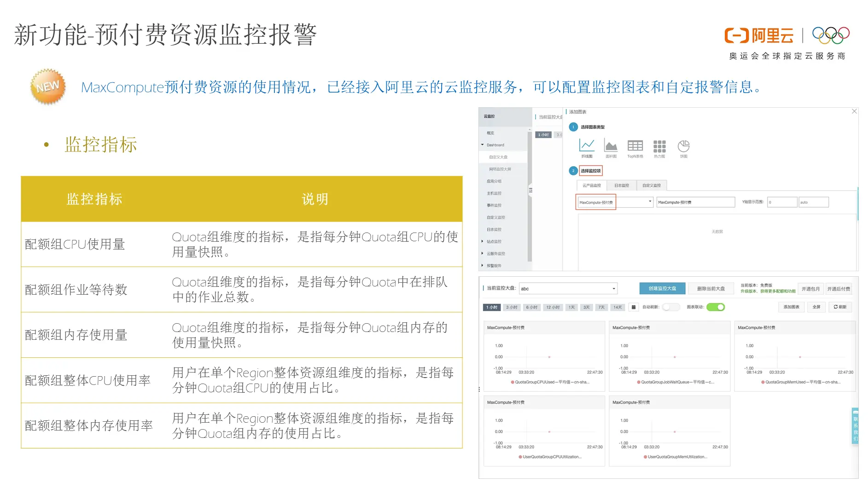868x483 pixels.
Task: Click the 创建监控大盘 button
Action: [x=662, y=289]
